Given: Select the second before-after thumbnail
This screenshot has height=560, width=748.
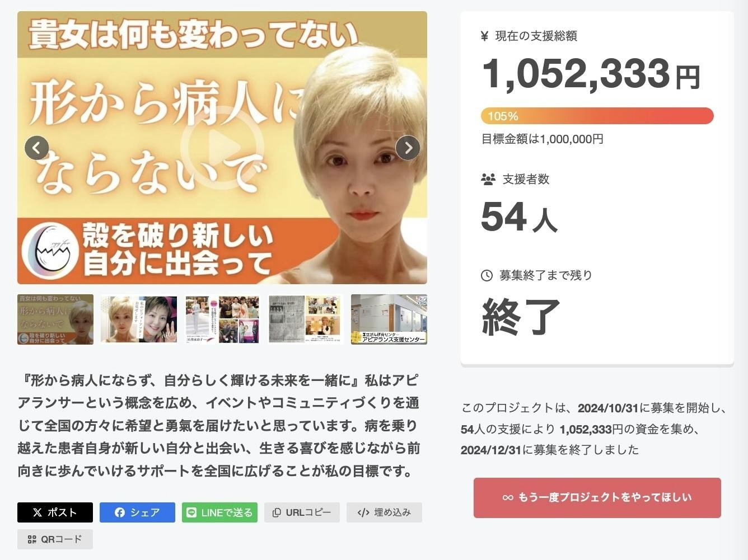Looking at the screenshot, I should [x=139, y=319].
